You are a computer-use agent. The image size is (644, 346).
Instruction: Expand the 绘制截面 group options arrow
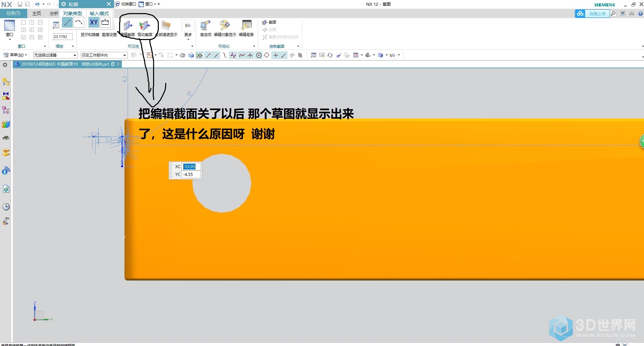298,46
